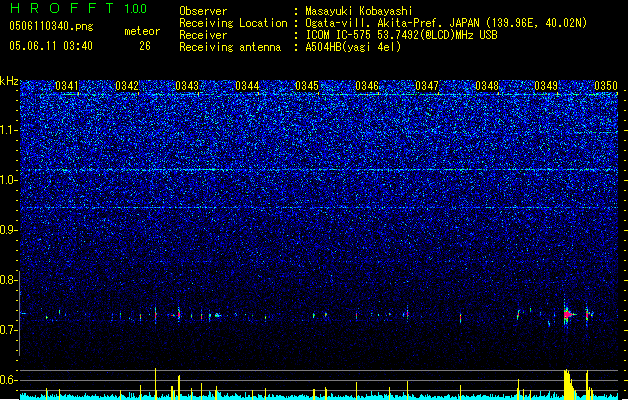
Task: Click the 0341 time marker
Action: coord(67,86)
